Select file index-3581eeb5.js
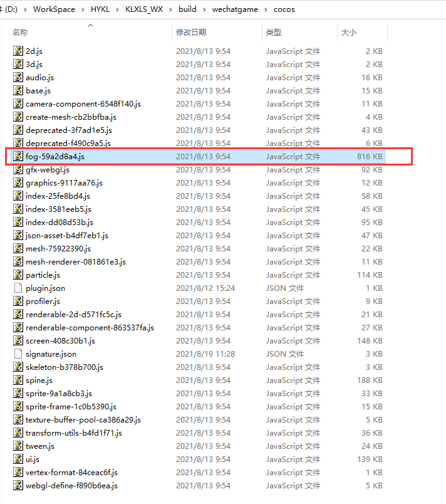 [x=58, y=209]
